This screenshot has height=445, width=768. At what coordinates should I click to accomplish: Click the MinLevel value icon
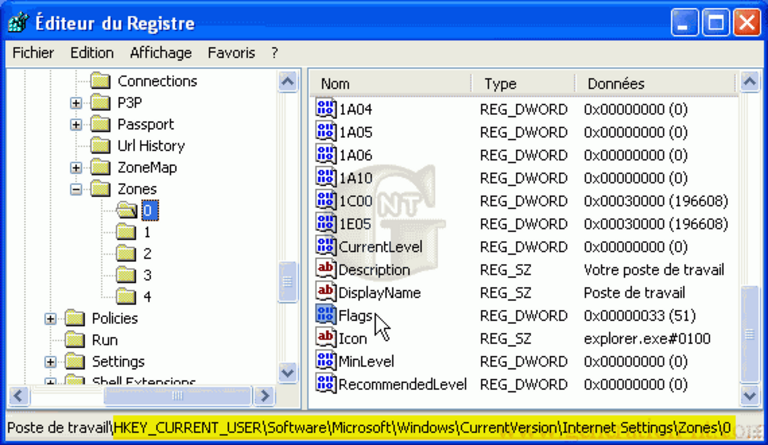326,361
